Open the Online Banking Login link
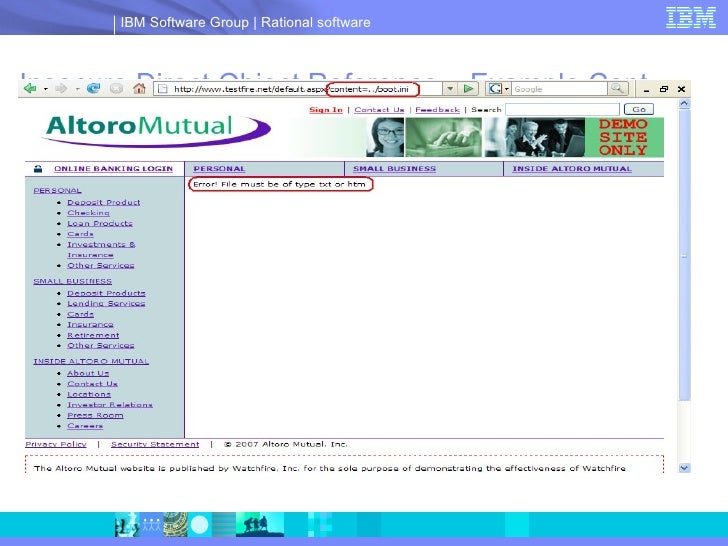 113,169
